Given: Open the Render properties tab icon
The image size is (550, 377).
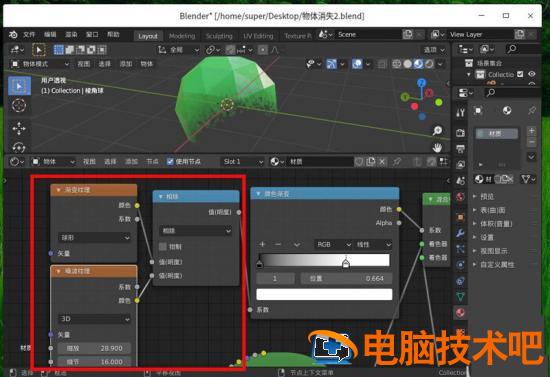Looking at the screenshot, I should (460, 133).
